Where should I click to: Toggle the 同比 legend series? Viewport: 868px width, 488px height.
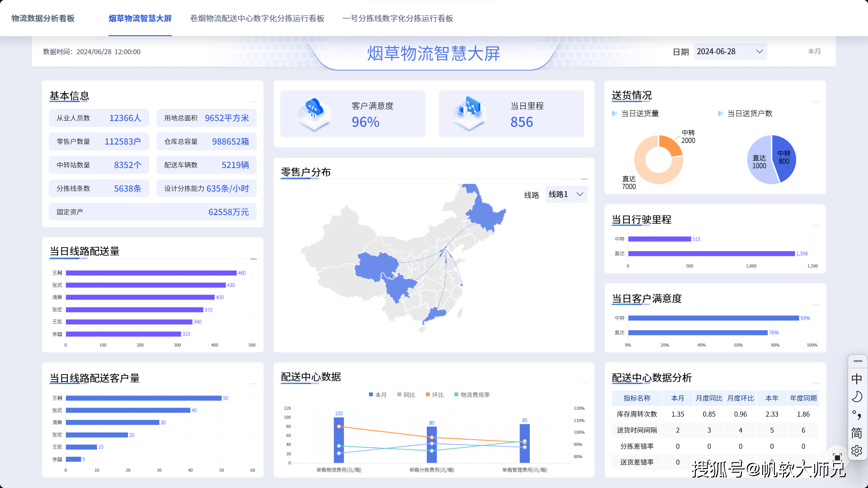(x=406, y=394)
